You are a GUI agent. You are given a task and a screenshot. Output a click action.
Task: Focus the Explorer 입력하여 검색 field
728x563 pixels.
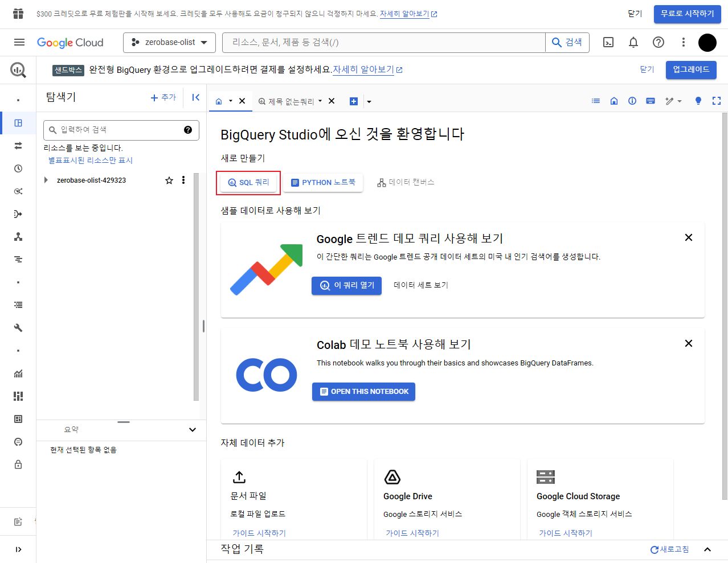coord(121,130)
